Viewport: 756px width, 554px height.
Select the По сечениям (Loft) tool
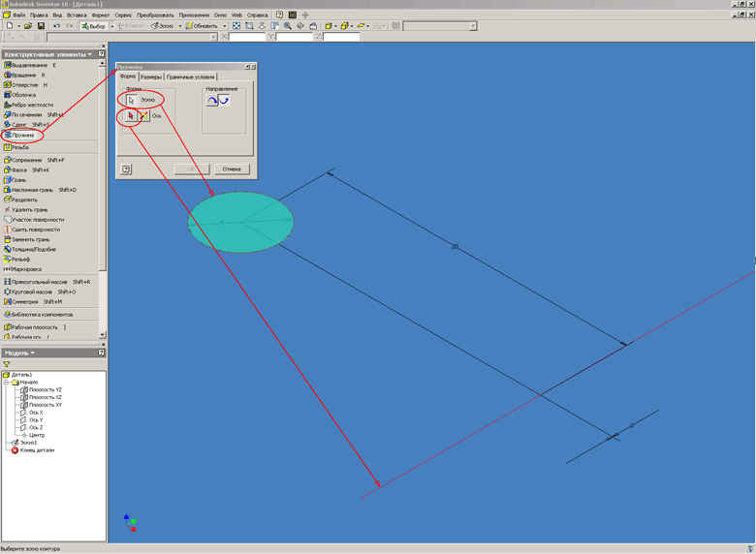[x=33, y=114]
